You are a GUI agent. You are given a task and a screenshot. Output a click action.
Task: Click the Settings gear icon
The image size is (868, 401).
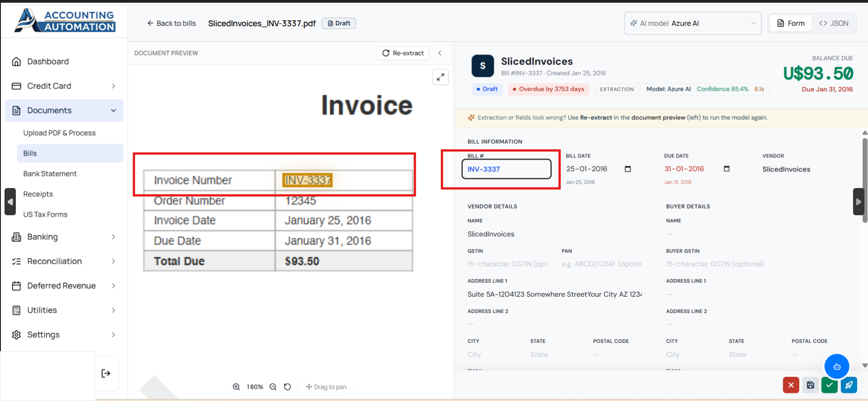pos(16,335)
